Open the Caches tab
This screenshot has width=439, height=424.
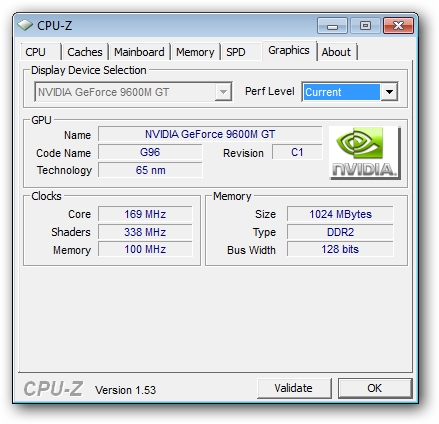(85, 52)
